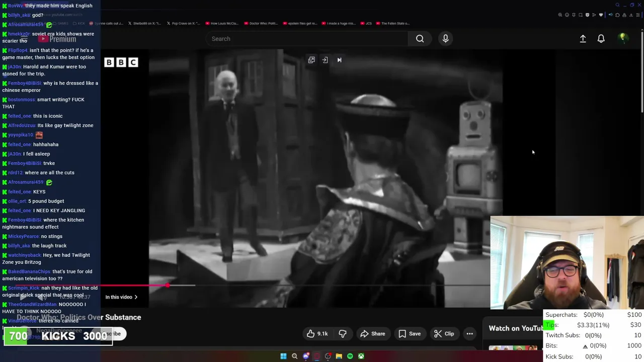Save the video to a playlist
Screen dimensions: 644x362
[410, 334]
